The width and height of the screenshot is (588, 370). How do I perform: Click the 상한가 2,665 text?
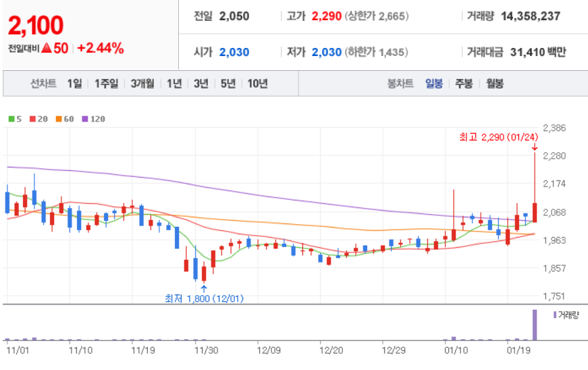click(377, 16)
